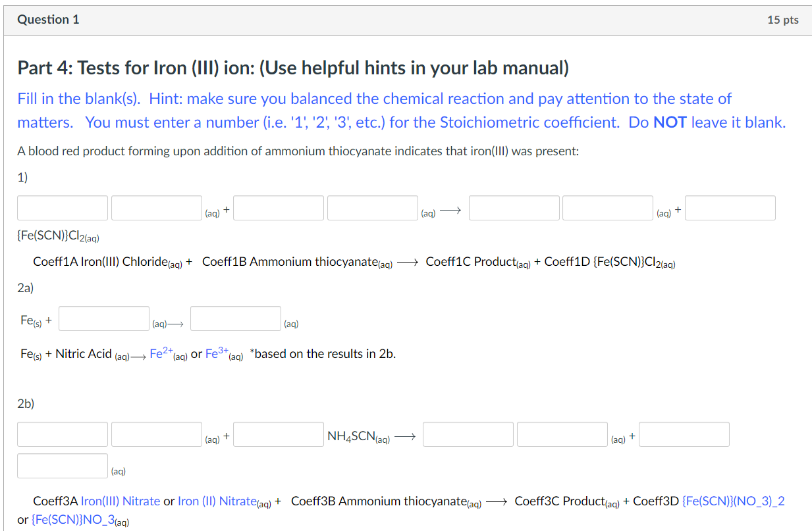Click the coefficient box before NH4SCN
The width and height of the screenshot is (812, 531).
[278, 434]
